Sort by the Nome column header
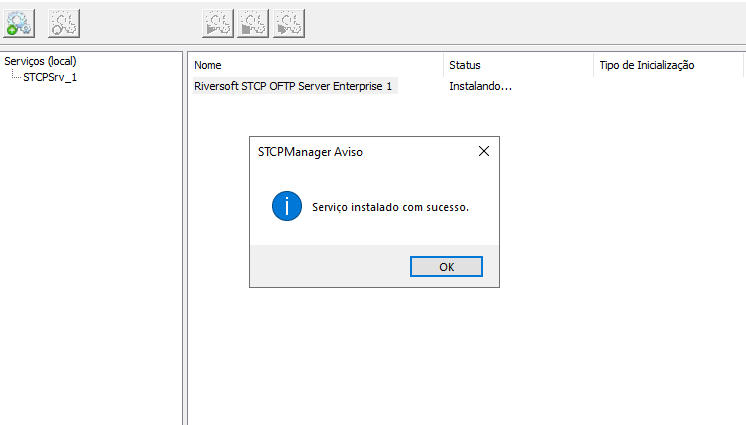This screenshot has height=425, width=746. pyautogui.click(x=315, y=65)
